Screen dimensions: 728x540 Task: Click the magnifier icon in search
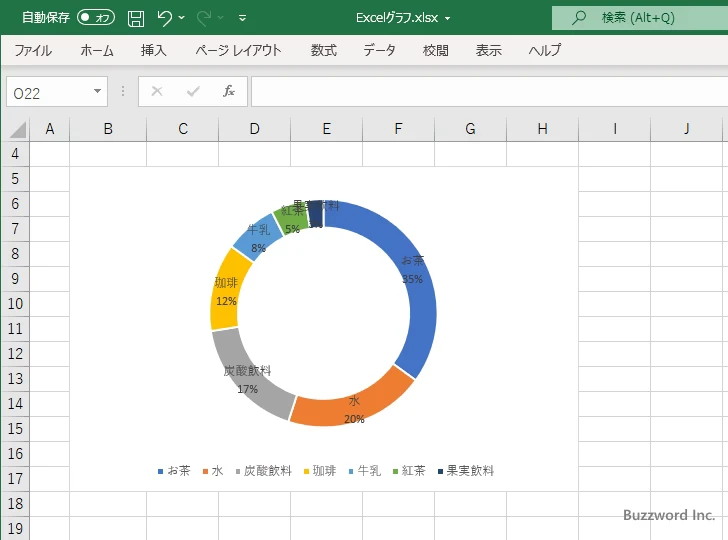click(578, 18)
